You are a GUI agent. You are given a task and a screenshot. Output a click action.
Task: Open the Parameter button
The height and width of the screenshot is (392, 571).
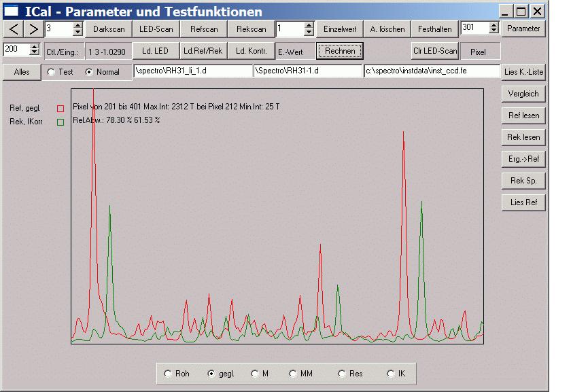coord(523,29)
